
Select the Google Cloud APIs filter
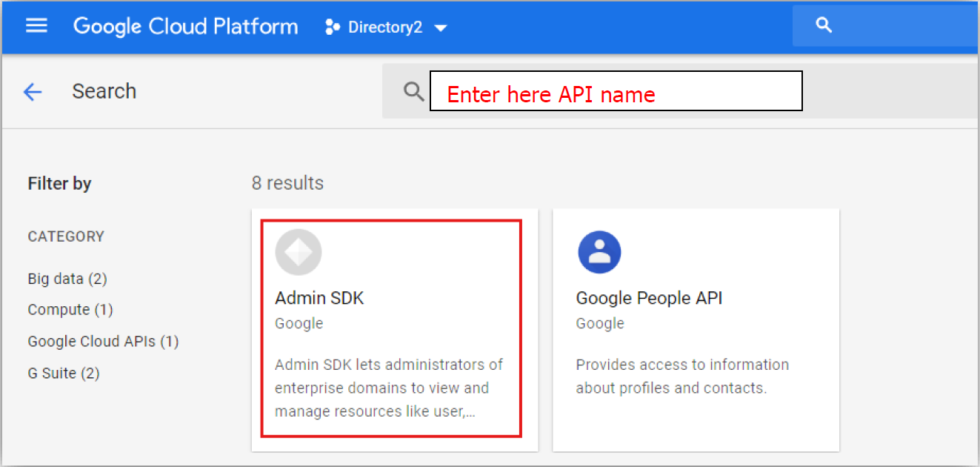(103, 342)
